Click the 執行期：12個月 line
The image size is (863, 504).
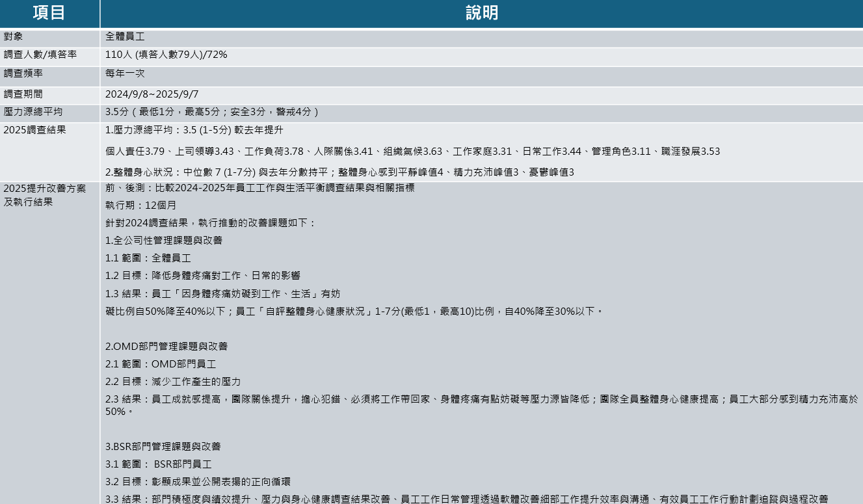(x=141, y=206)
